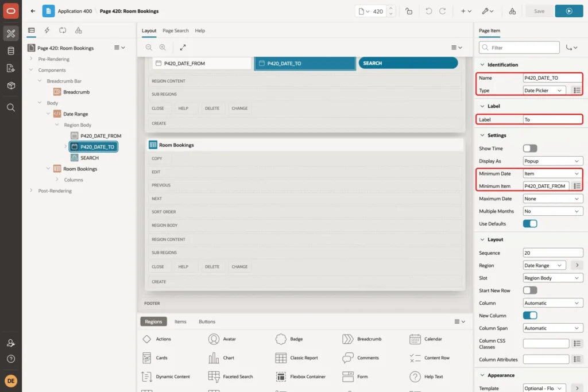Show the Buttons gallery tab
588x392 pixels.
[x=207, y=321]
